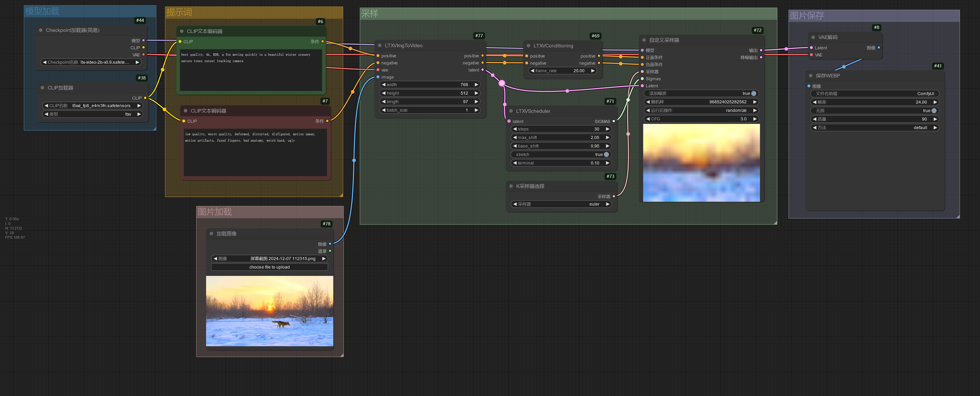
Task: Click the Checkpoint加载器 node collapse dot
Action: [x=40, y=30]
